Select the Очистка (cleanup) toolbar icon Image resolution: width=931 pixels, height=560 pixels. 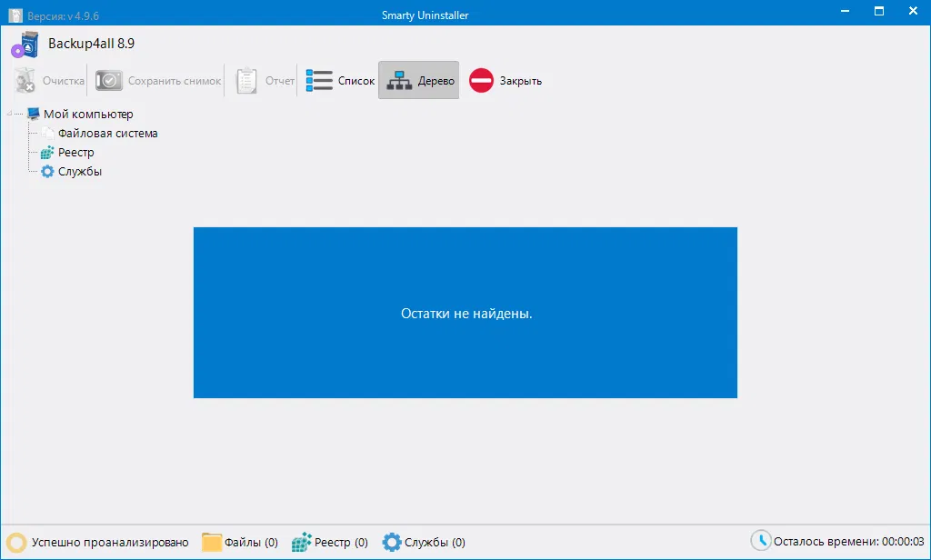tap(25, 80)
